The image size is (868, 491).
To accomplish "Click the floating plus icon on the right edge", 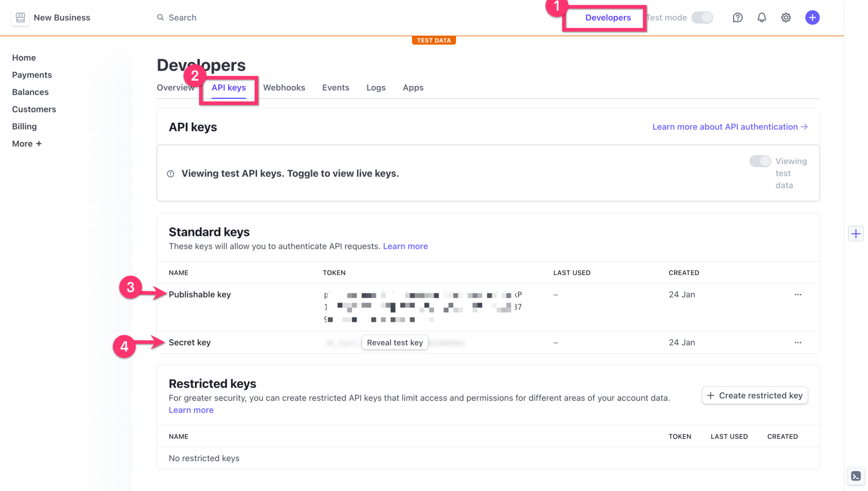I will pyautogui.click(x=856, y=234).
